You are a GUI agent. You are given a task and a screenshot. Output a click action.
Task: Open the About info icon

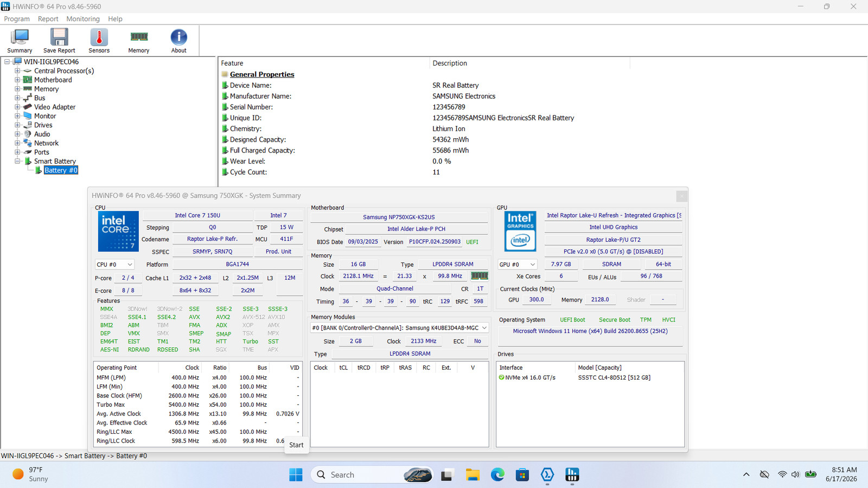[179, 41]
